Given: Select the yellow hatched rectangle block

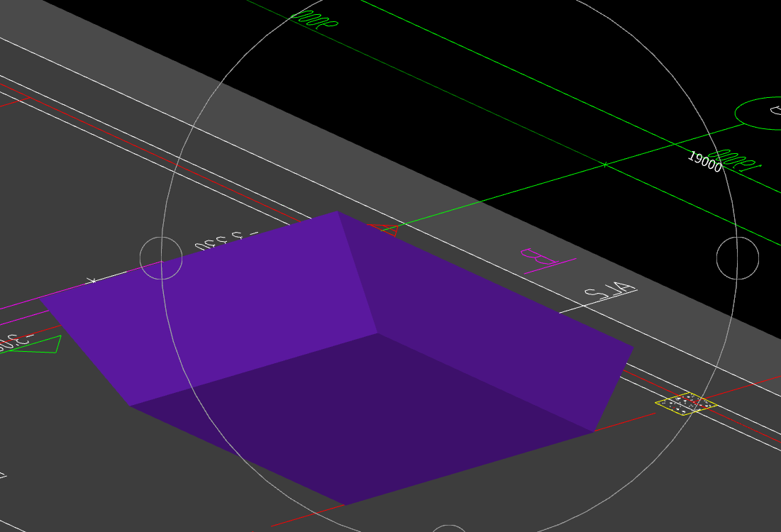Looking at the screenshot, I should 687,404.
